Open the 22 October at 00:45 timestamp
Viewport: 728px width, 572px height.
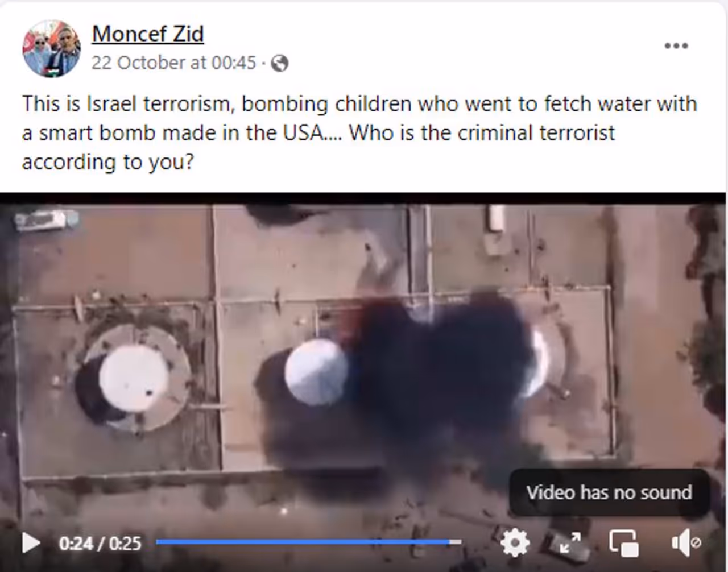(173, 63)
